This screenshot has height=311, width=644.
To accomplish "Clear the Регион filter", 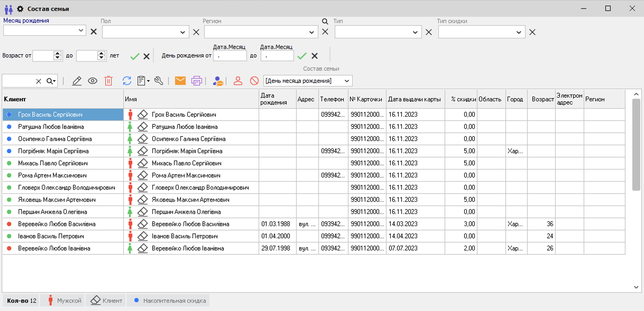I will click(325, 32).
